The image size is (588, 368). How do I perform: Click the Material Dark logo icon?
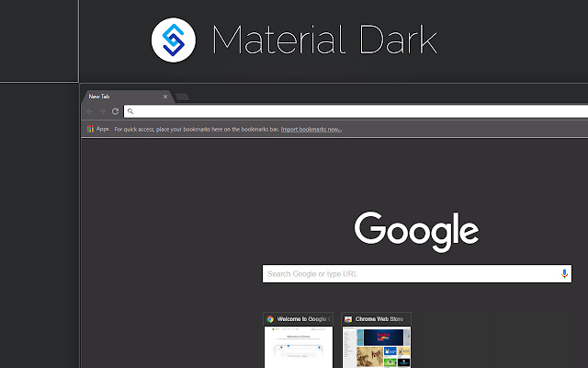[174, 40]
